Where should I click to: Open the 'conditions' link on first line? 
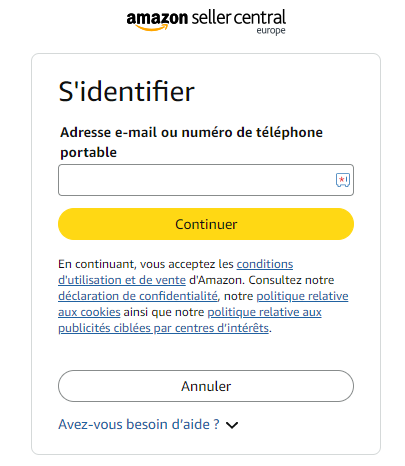pos(265,264)
